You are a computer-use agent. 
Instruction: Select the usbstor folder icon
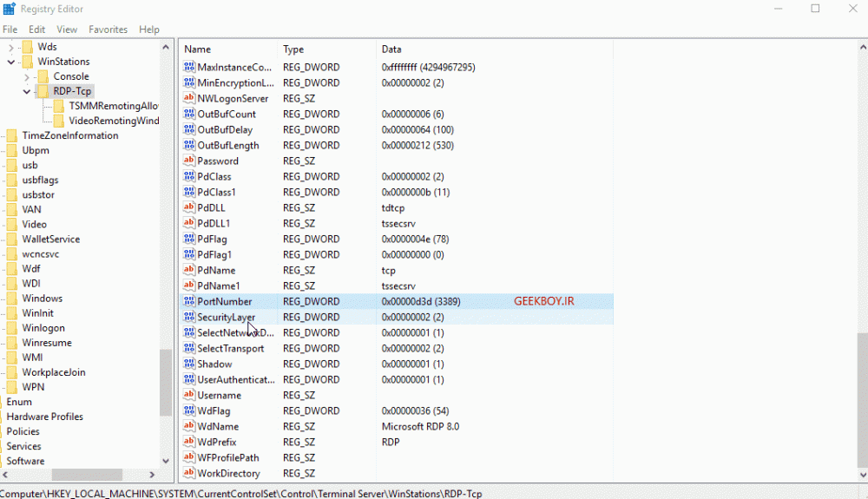11,194
